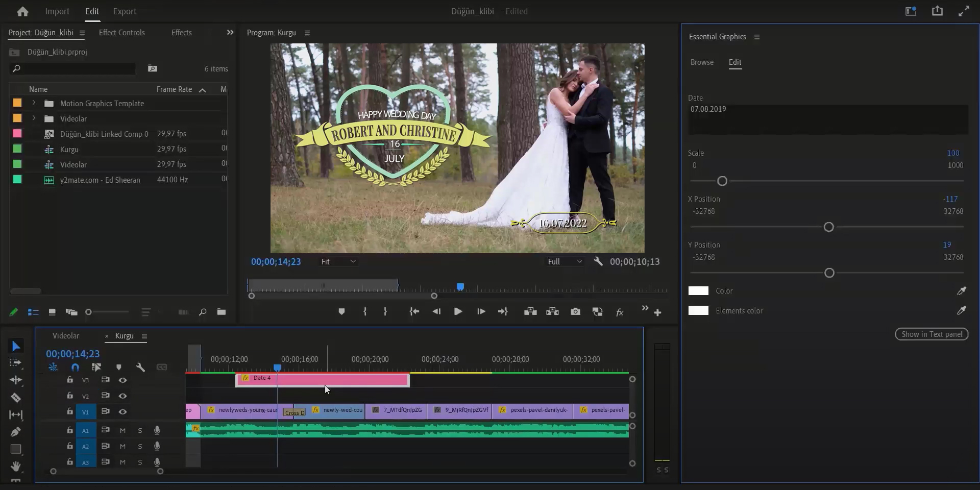
Task: Play the program monitor video
Action: pos(458,311)
